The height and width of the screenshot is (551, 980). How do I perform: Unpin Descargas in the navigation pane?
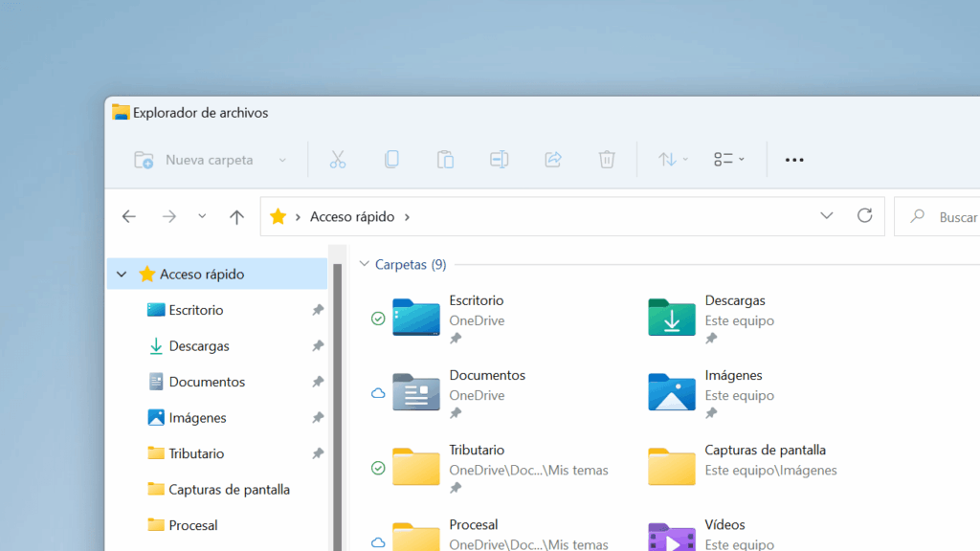316,345
